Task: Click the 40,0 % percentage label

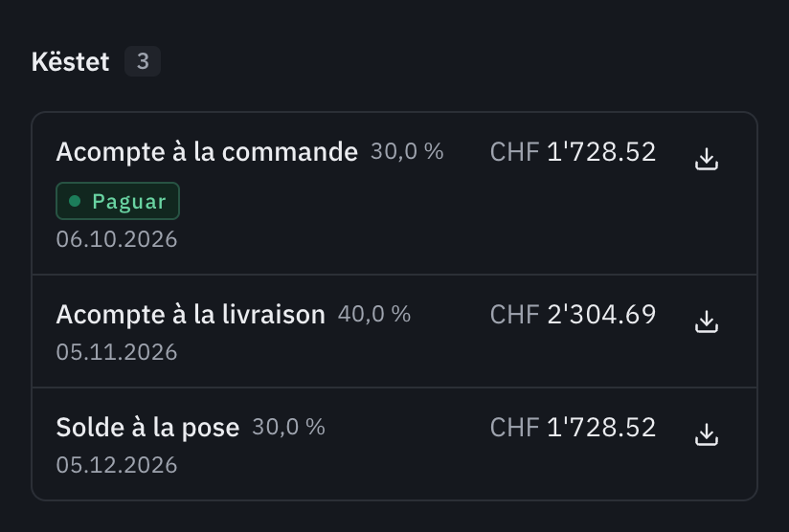Action: [x=374, y=314]
